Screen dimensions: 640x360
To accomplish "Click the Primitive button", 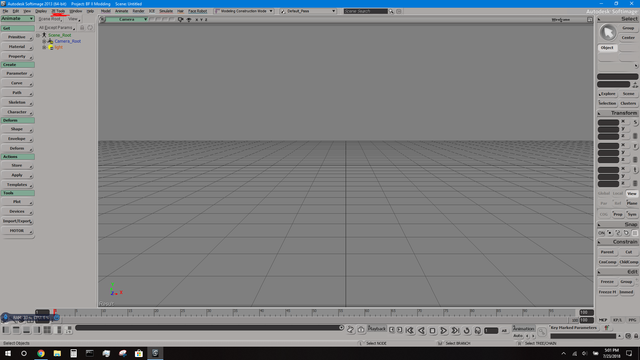I will (x=17, y=37).
